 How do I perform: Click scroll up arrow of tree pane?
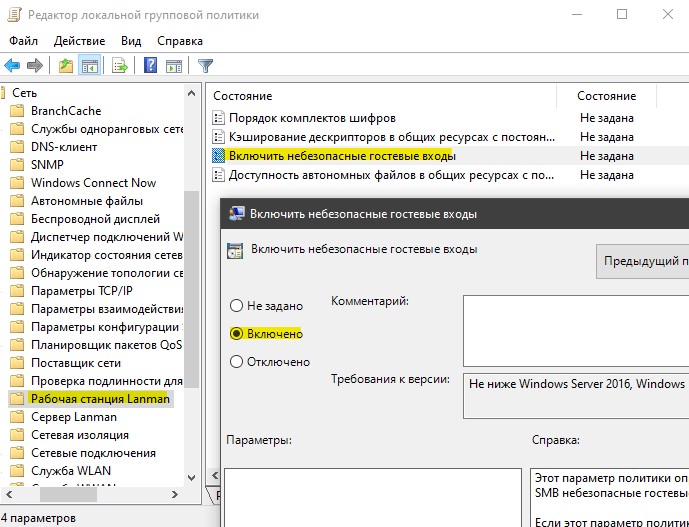192,93
